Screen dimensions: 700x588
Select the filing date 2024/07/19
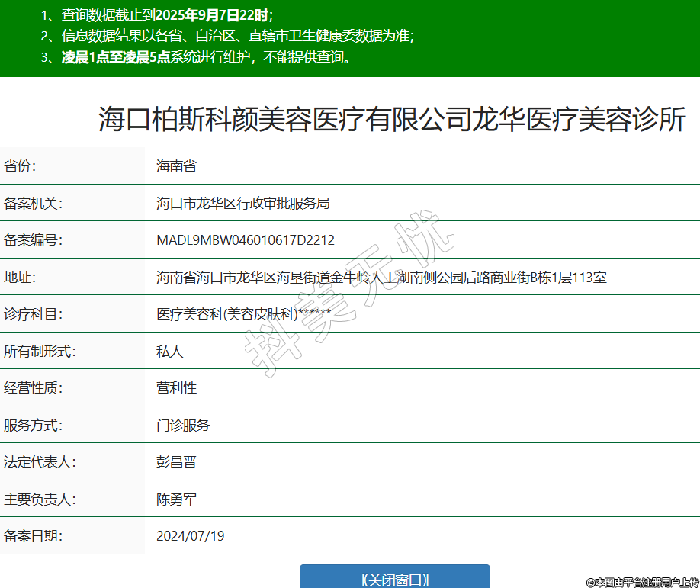pos(190,536)
